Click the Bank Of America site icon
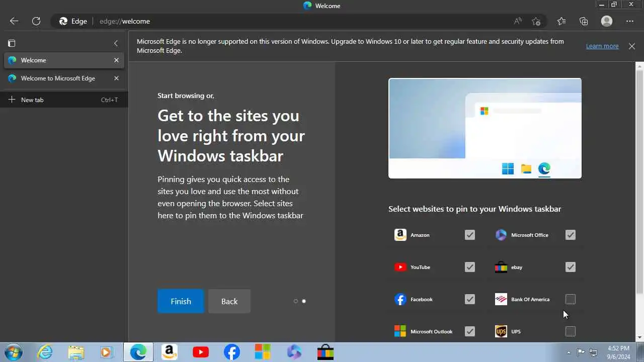 click(x=501, y=299)
